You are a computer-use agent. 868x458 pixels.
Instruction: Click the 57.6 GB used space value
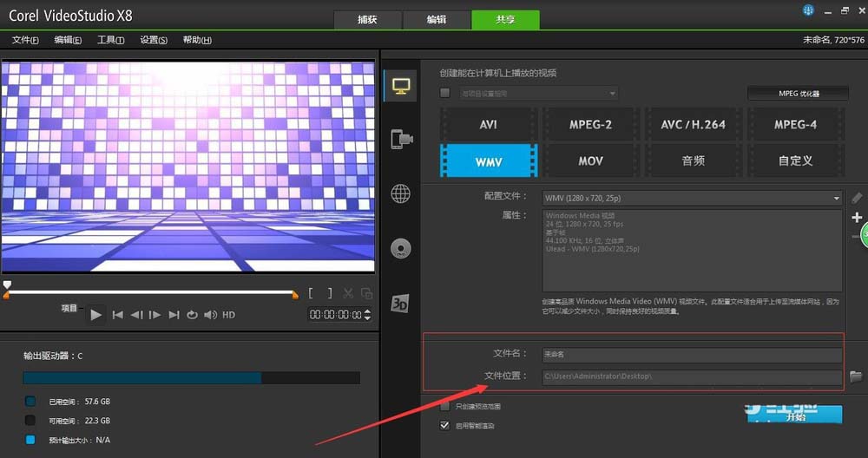[x=97, y=402]
